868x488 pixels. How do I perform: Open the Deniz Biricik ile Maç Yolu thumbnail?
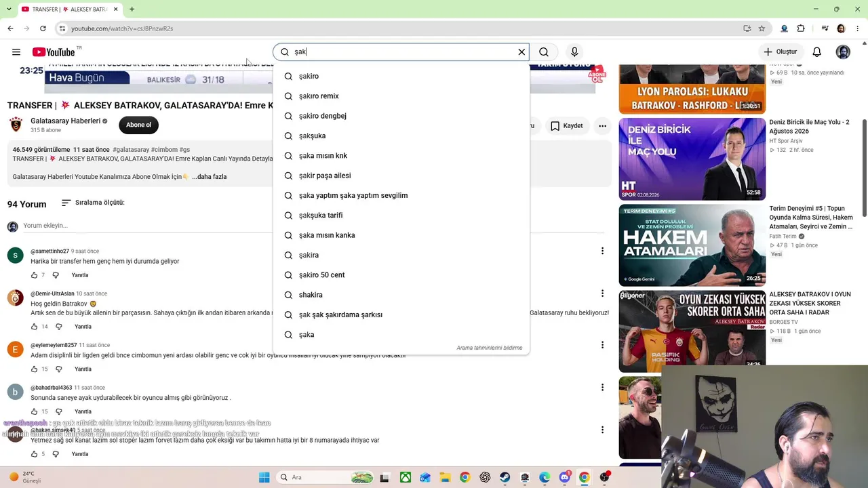(x=692, y=159)
